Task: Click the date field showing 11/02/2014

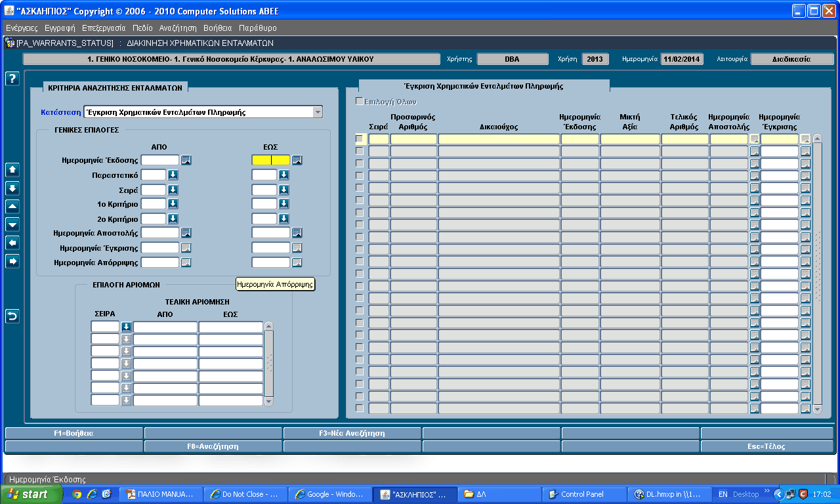Action: click(x=682, y=59)
